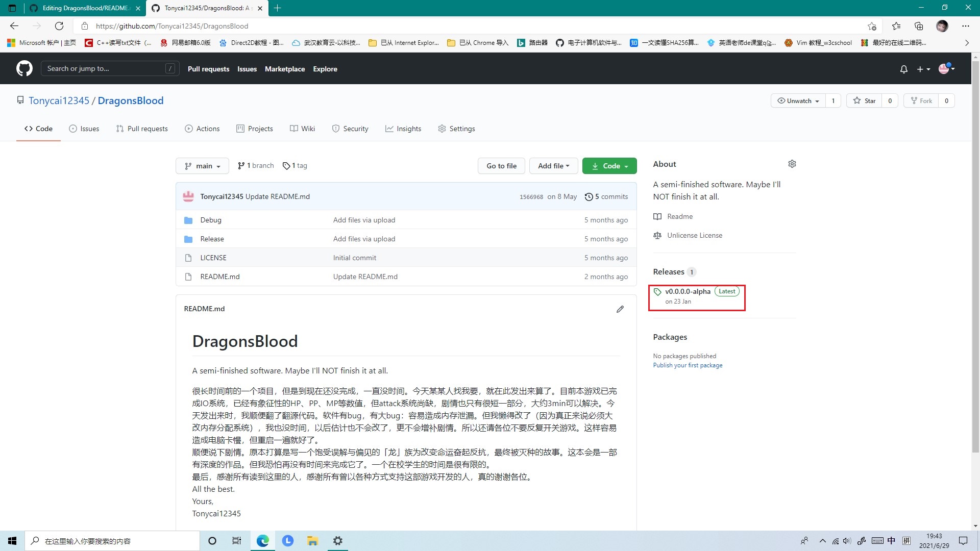980x551 pixels.
Task: Go to the Insights tab
Action: tap(403, 129)
